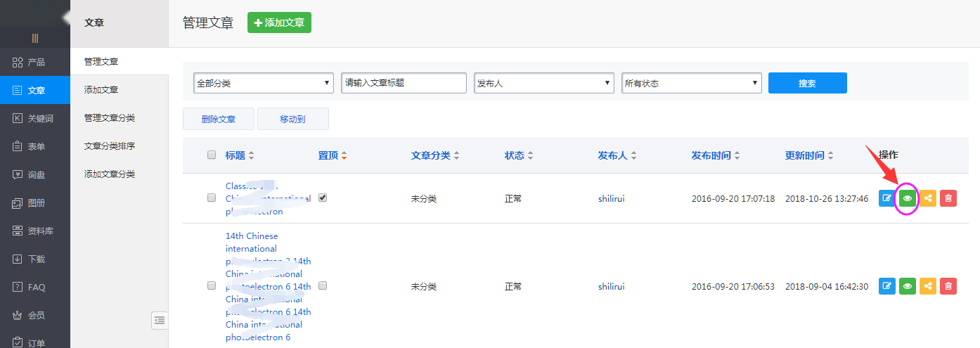Enable 置顶 checkbox for second article
This screenshot has height=348, width=980.
[323, 286]
